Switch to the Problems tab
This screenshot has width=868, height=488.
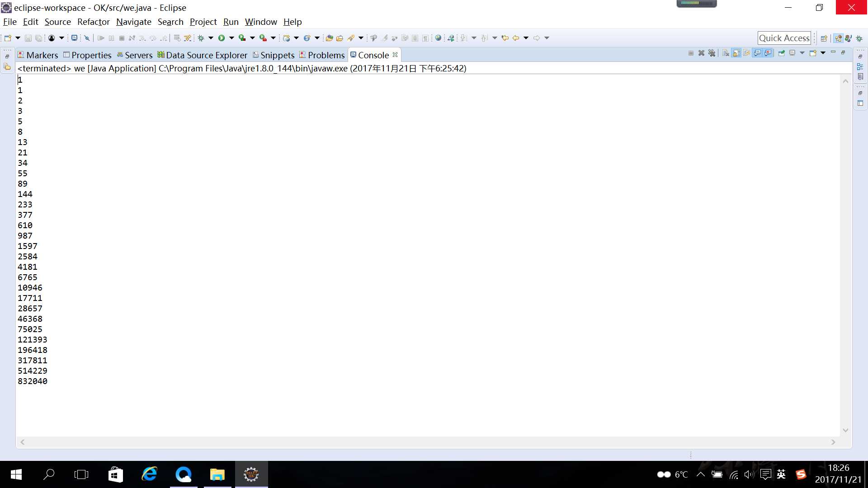(x=326, y=55)
